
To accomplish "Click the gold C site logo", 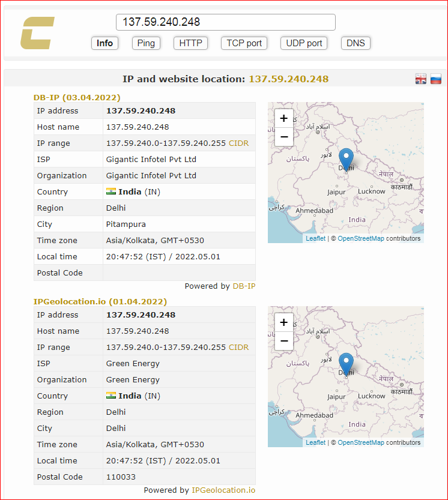I will point(37,33).
